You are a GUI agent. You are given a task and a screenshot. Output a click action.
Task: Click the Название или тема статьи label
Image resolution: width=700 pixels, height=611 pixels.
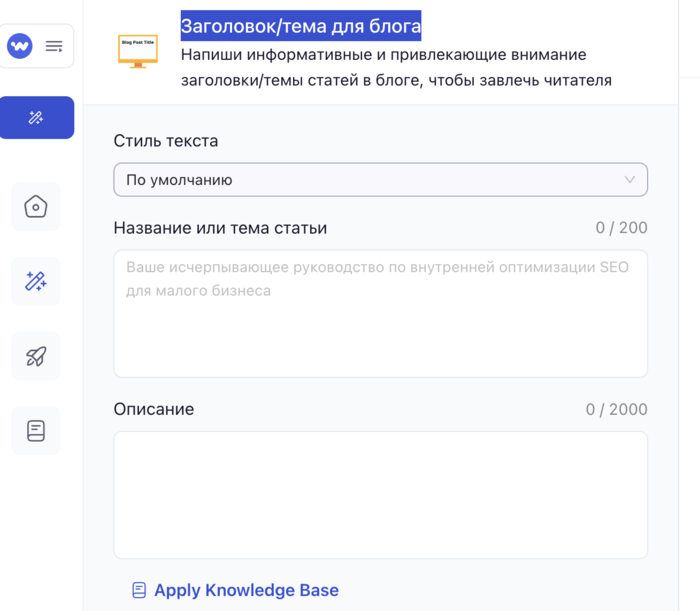click(220, 228)
